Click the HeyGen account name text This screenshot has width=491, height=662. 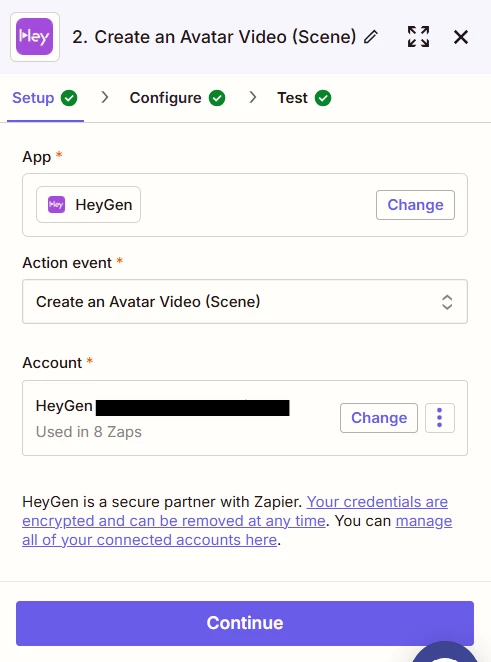click(64, 406)
